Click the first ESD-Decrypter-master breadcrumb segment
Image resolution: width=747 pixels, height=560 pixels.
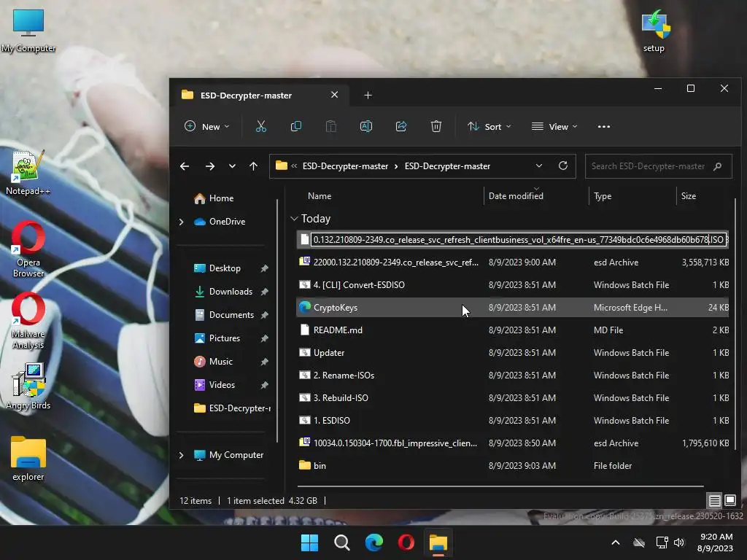[x=345, y=166]
